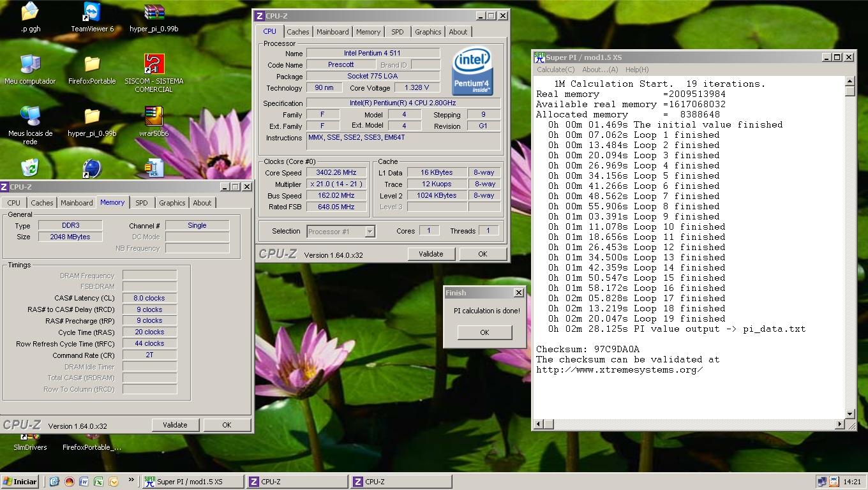Select the blue globe shortcut icon on desktop
This screenshot has width=868, height=490.
(93, 168)
